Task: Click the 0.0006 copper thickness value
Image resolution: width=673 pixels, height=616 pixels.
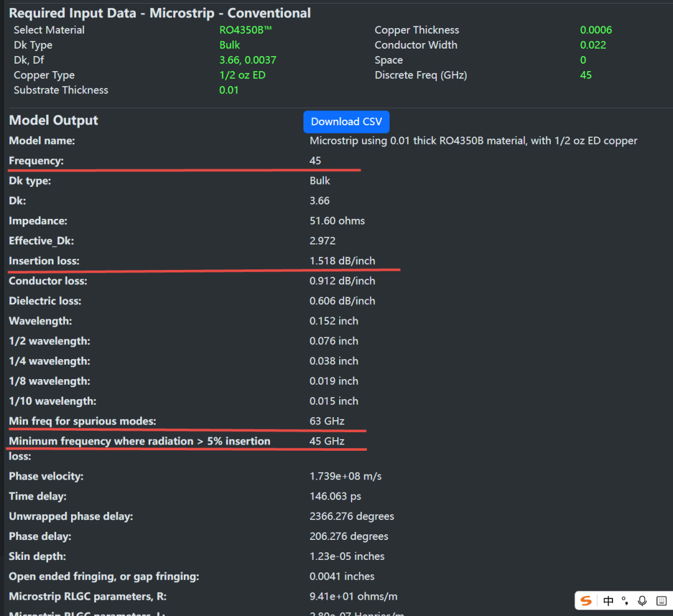Action: click(x=596, y=30)
